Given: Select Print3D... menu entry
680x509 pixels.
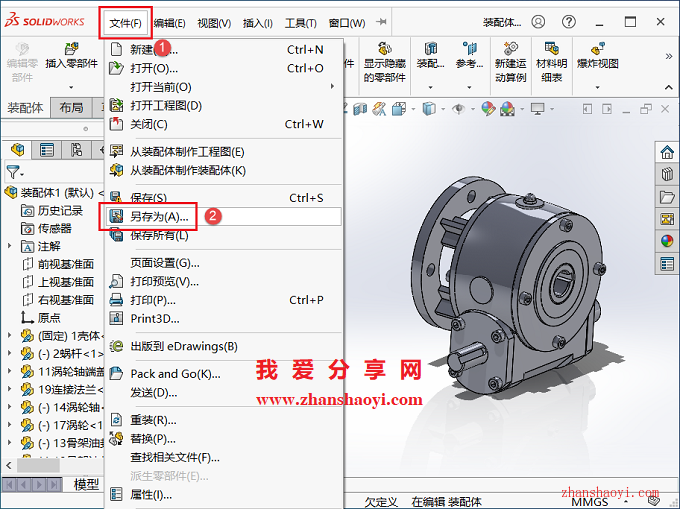Looking at the screenshot, I should tap(224, 319).
